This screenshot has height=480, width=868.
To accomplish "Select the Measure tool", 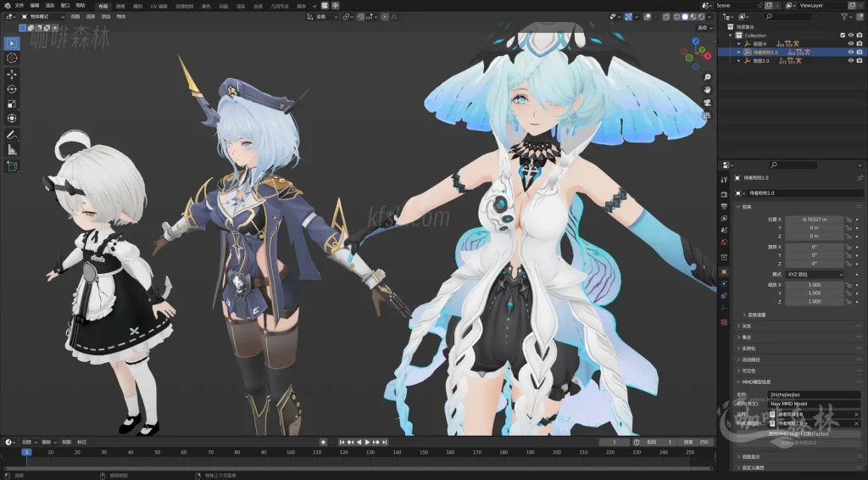I will pos(12,149).
